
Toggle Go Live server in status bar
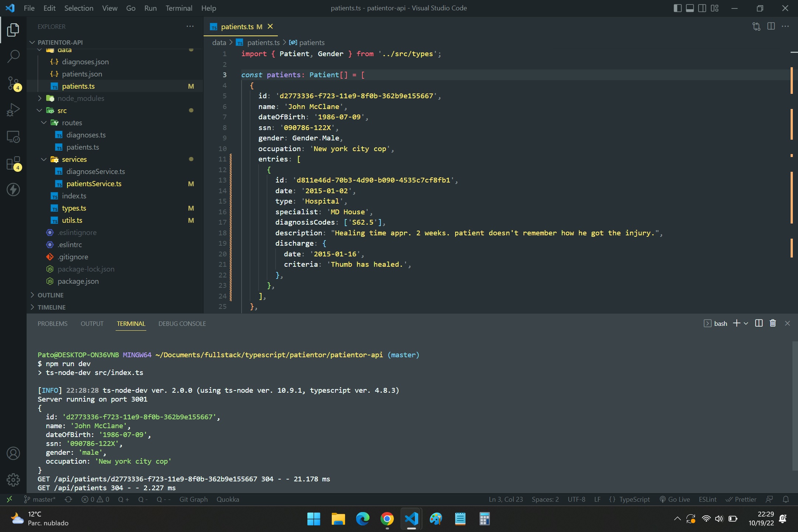[675, 499]
